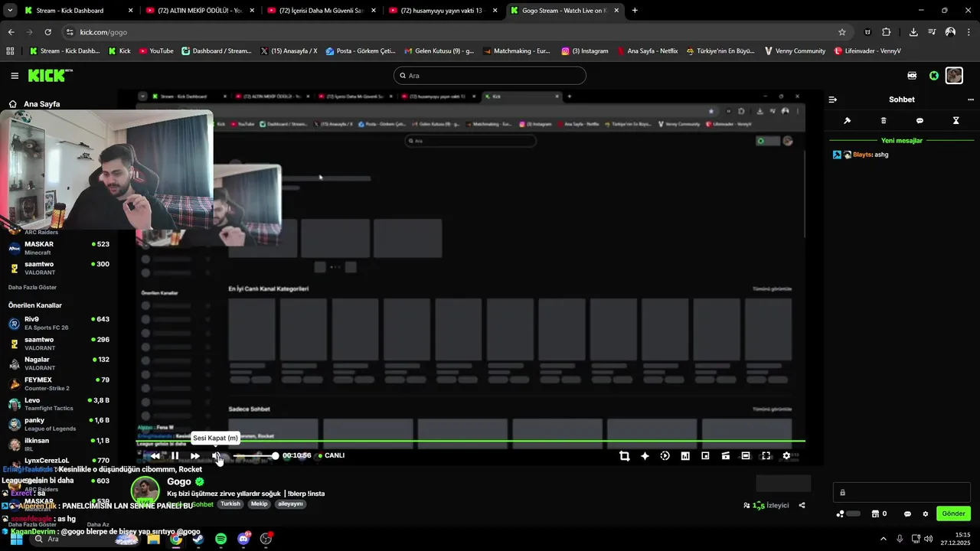Screen dimensions: 980x551
Task: Click the YouTube bookmark
Action: [x=155, y=51]
